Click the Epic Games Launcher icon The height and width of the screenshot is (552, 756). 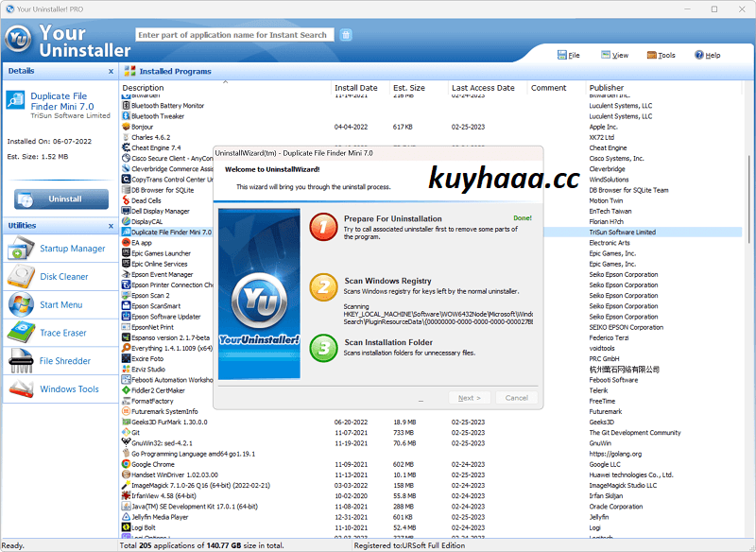coord(126,253)
